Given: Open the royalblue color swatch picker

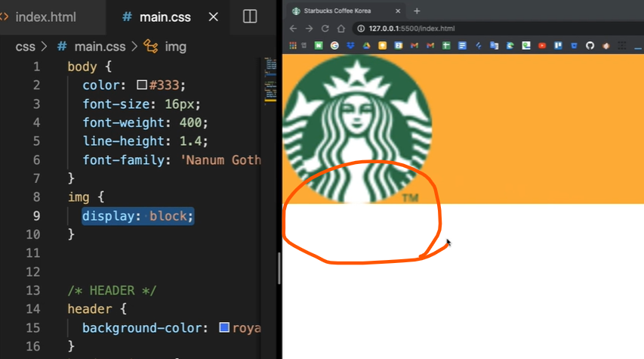Looking at the screenshot, I should click(223, 327).
